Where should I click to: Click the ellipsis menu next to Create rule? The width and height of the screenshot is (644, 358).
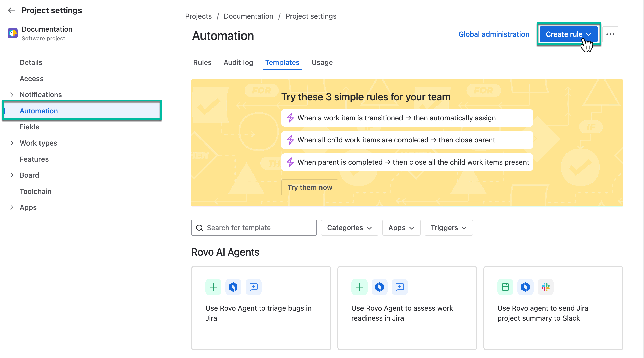(611, 34)
